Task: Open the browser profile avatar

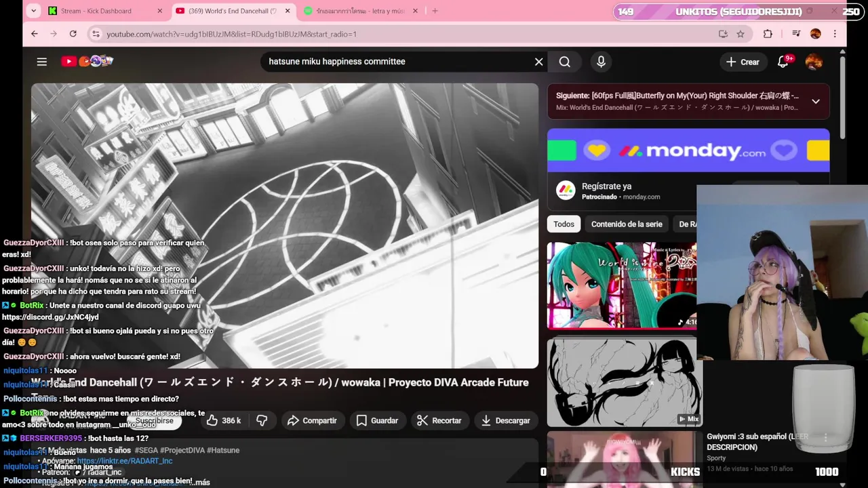Action: 816,34
